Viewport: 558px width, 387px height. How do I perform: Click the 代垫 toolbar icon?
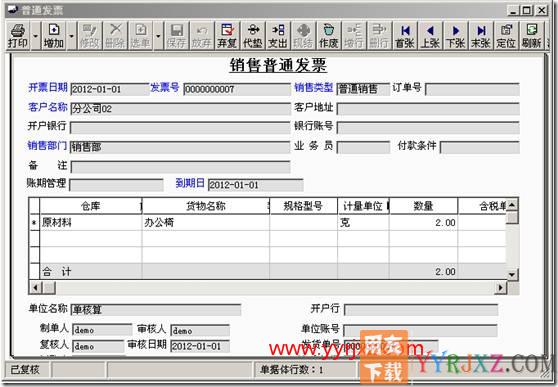pos(253,36)
